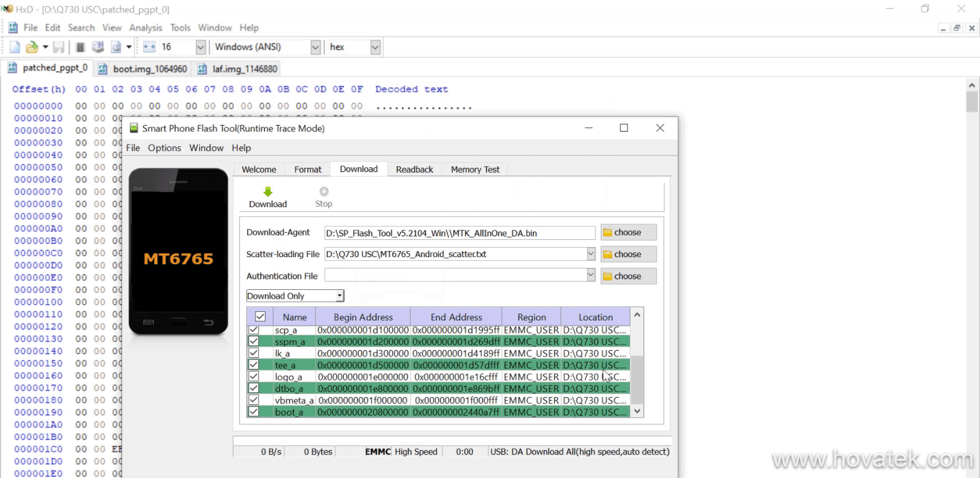Switch to the Readback tab
The height and width of the screenshot is (478, 980).
click(x=414, y=170)
